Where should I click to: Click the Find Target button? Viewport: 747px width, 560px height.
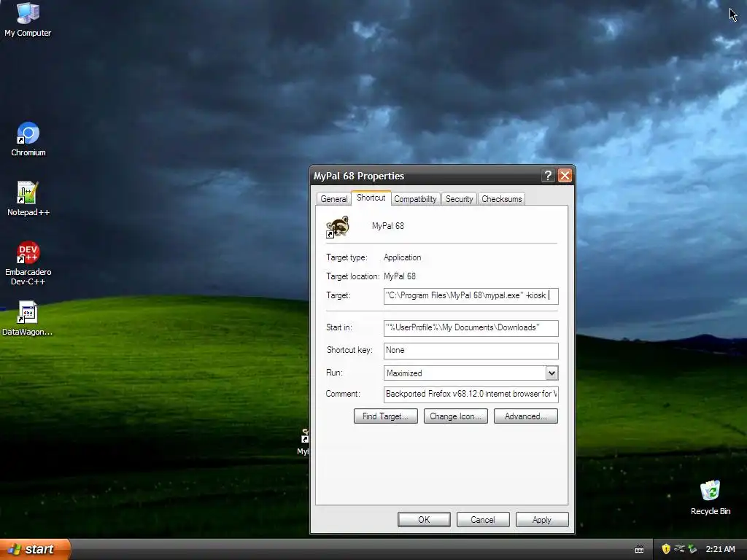[x=385, y=416]
